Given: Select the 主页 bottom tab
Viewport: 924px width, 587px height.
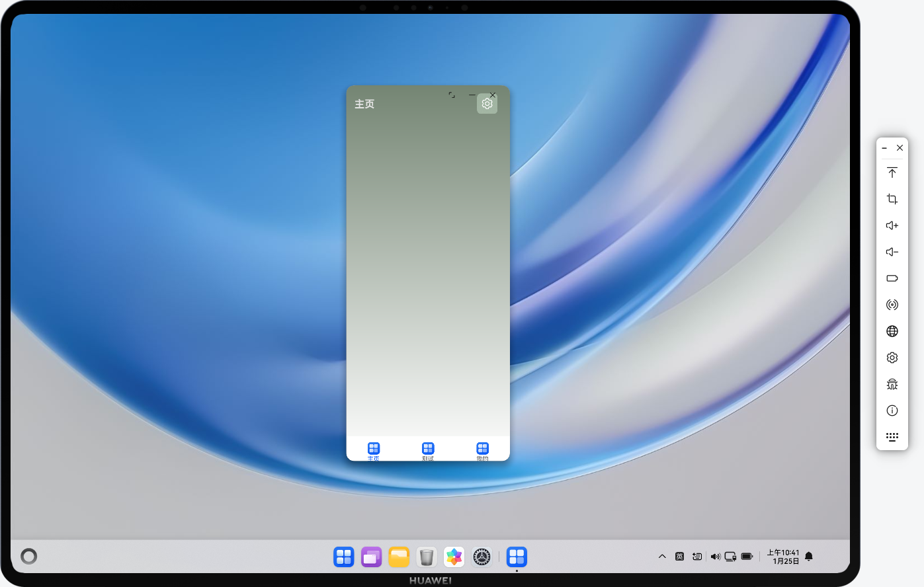Looking at the screenshot, I should [x=374, y=451].
